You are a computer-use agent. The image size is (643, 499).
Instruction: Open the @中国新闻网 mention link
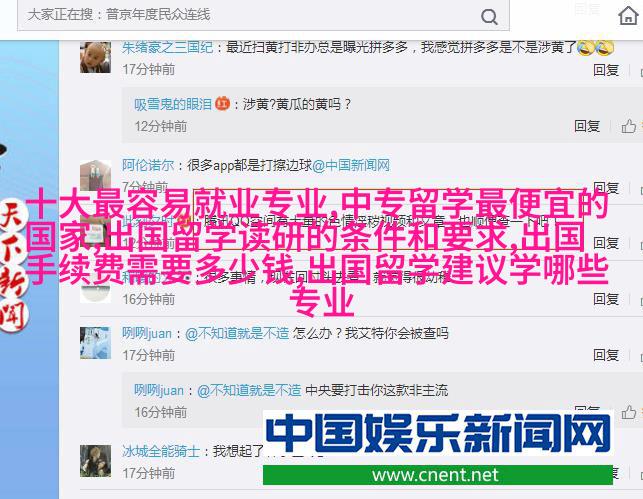point(351,166)
